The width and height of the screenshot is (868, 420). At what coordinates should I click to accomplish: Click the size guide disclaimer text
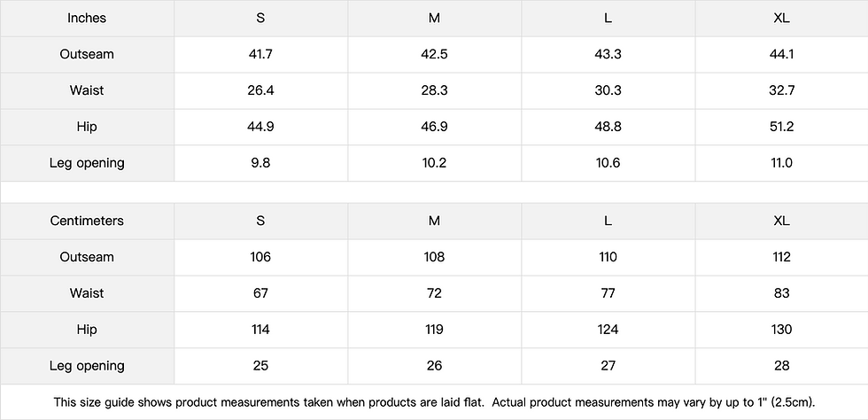point(434,402)
